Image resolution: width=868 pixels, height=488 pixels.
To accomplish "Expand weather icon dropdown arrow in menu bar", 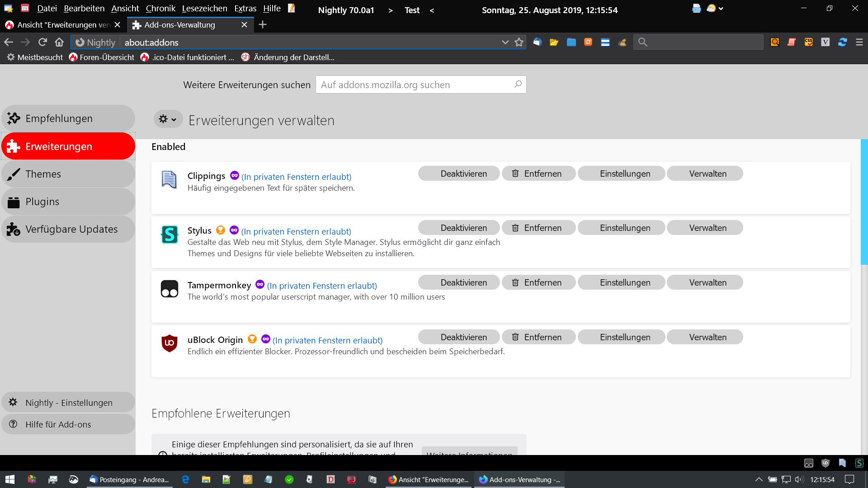I will (721, 9).
